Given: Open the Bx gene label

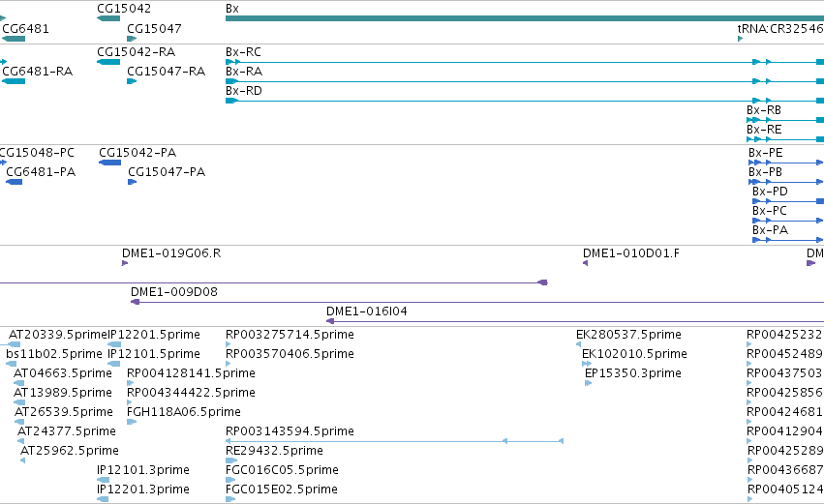Looking at the screenshot, I should (232, 9).
